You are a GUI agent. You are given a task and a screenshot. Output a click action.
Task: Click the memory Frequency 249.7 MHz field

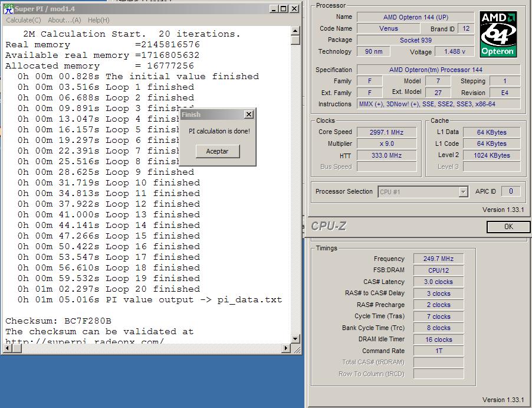438,259
